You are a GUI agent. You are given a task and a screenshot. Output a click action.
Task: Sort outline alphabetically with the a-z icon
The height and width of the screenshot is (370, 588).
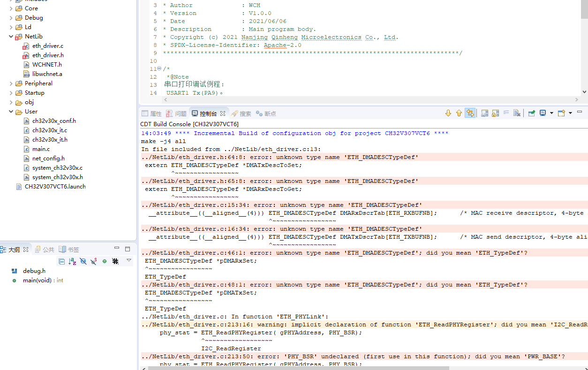pyautogui.click(x=72, y=261)
